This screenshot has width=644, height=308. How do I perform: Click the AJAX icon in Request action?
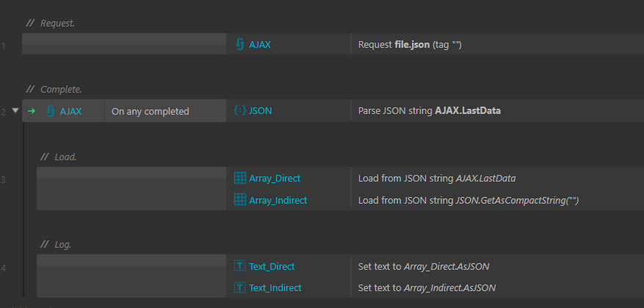point(240,44)
